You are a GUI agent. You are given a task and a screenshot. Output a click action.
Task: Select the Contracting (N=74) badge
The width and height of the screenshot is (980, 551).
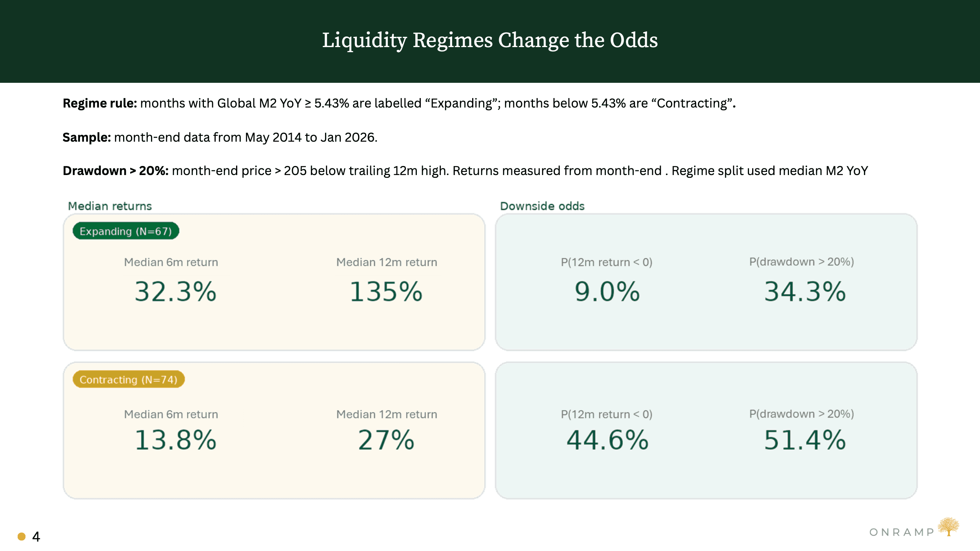point(129,379)
